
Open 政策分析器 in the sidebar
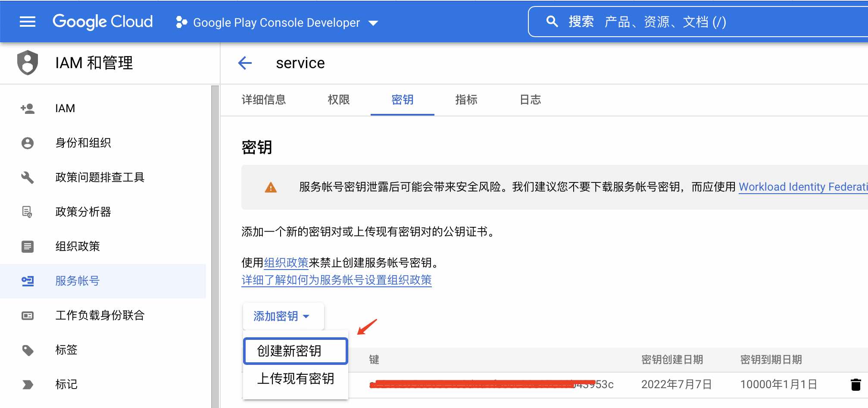(103, 212)
